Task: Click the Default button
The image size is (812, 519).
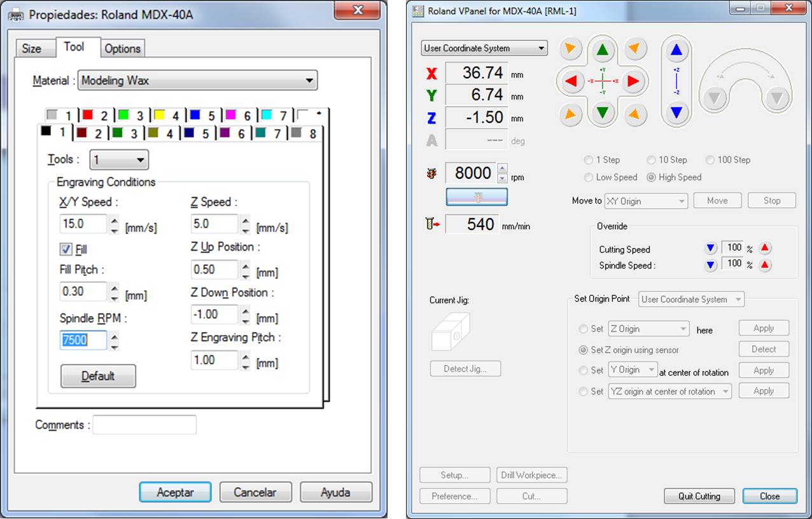Action: point(98,376)
